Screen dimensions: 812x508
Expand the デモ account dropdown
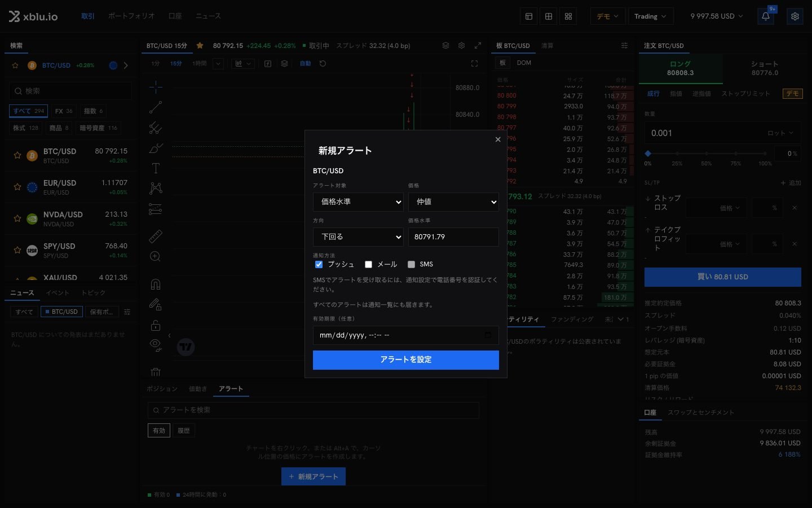608,16
